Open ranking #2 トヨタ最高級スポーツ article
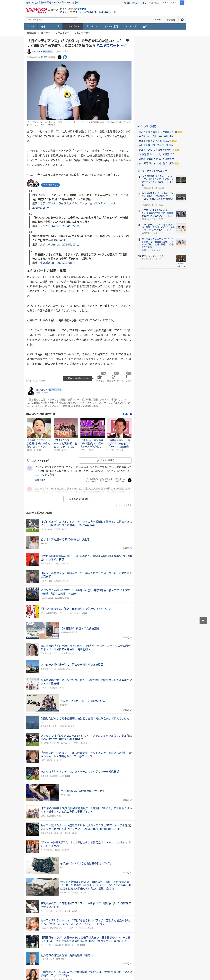The height and width of the screenshot is (980, 210). point(157,197)
